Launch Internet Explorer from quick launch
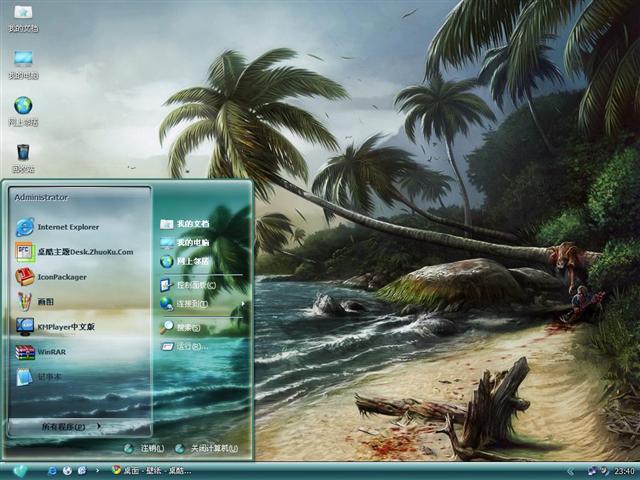The height and width of the screenshot is (480, 640). (x=52, y=471)
